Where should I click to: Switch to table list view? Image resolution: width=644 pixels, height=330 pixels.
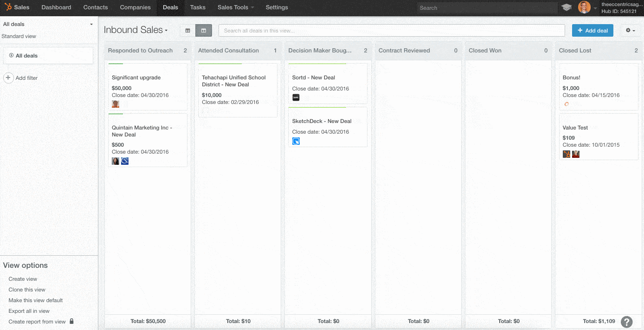(x=188, y=31)
